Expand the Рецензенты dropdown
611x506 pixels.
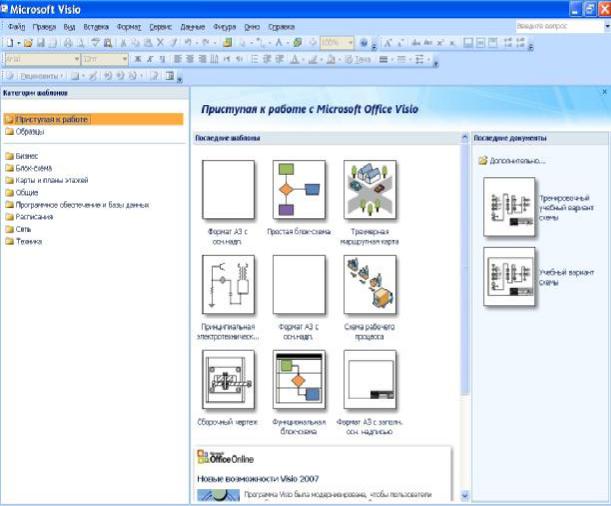click(41, 76)
